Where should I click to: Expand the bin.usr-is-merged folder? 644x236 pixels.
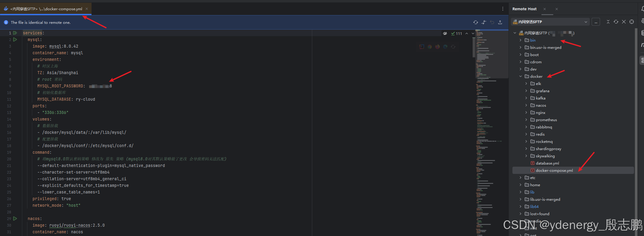point(521,47)
